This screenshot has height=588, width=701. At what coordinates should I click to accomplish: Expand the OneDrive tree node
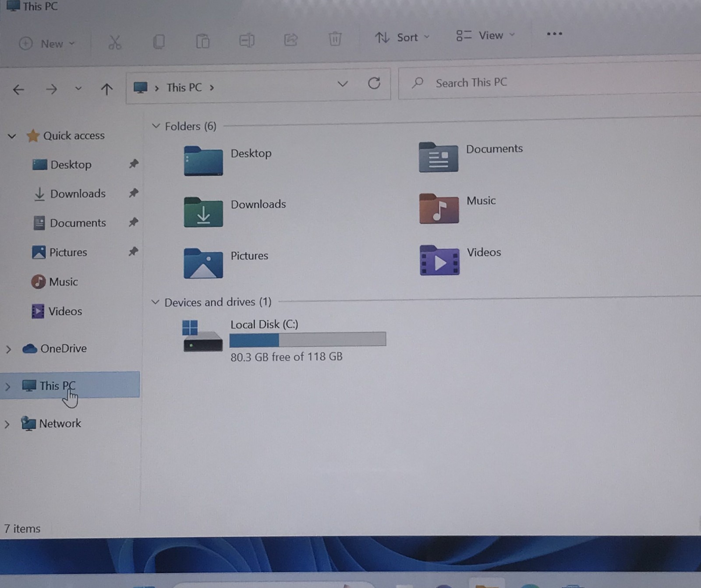point(8,349)
